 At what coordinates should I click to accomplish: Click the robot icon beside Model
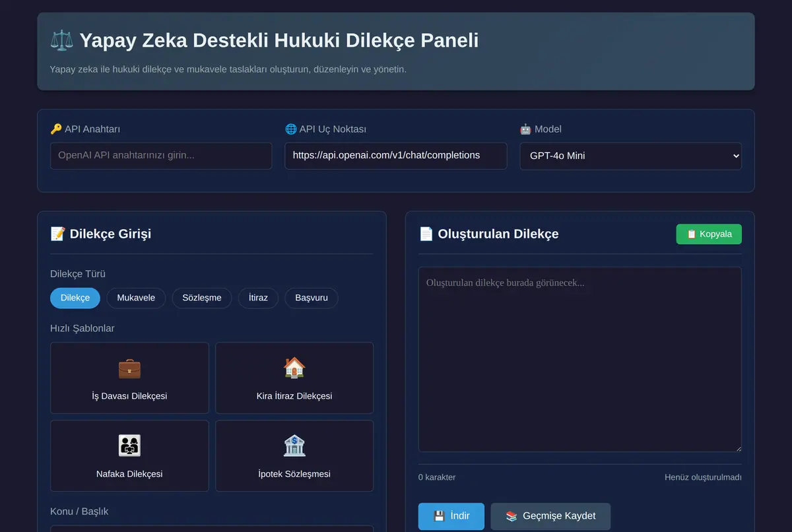[x=526, y=129]
